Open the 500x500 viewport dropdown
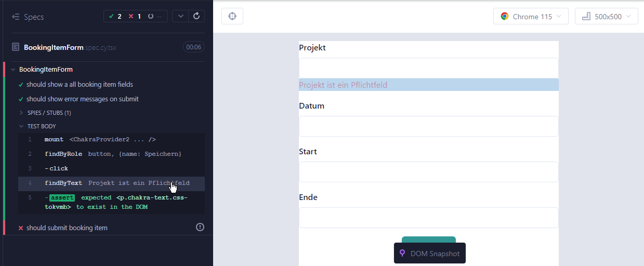Screen dimensions: 644x266 click(606, 17)
